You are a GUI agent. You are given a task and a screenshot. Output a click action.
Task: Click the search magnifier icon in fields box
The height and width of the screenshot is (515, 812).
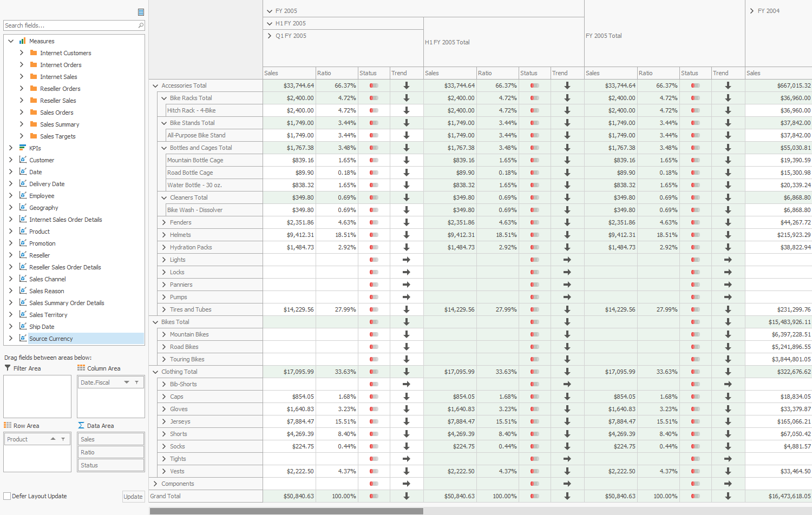click(x=141, y=25)
